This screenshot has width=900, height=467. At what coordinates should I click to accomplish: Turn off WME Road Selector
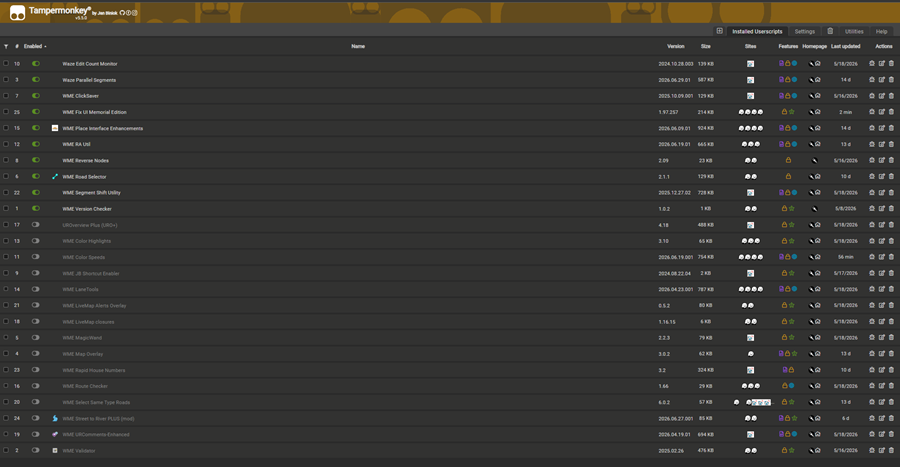tap(36, 176)
